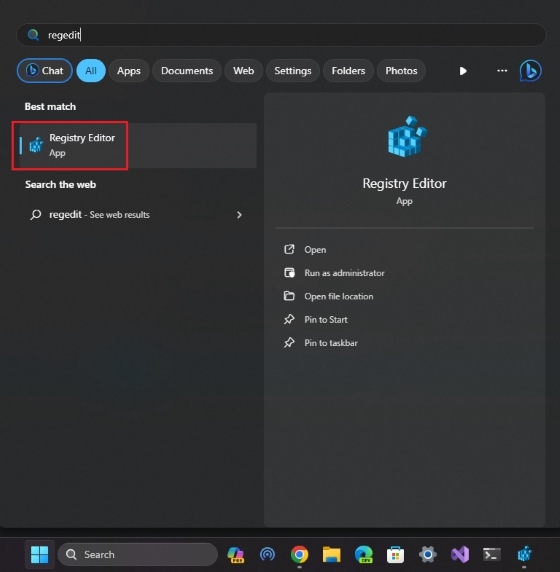
Task: Click the search magnifier icon in search box
Action: tap(33, 35)
